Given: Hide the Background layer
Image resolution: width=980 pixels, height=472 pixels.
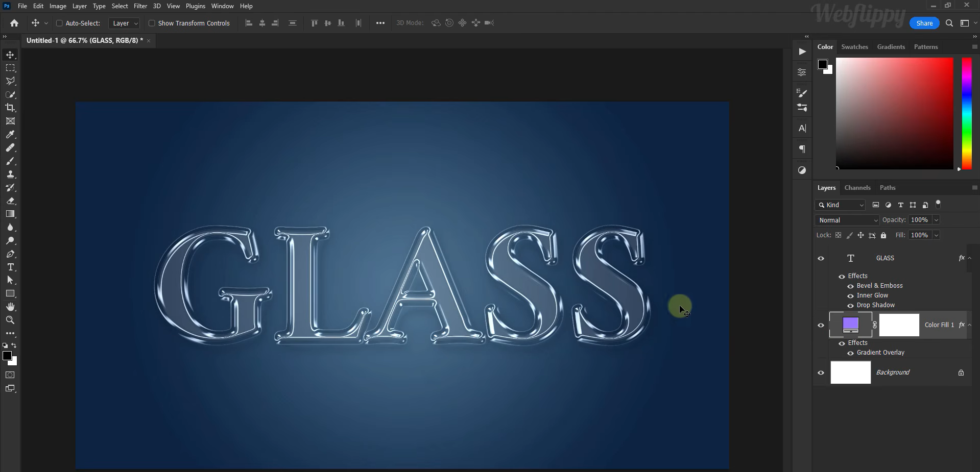Looking at the screenshot, I should 821,372.
